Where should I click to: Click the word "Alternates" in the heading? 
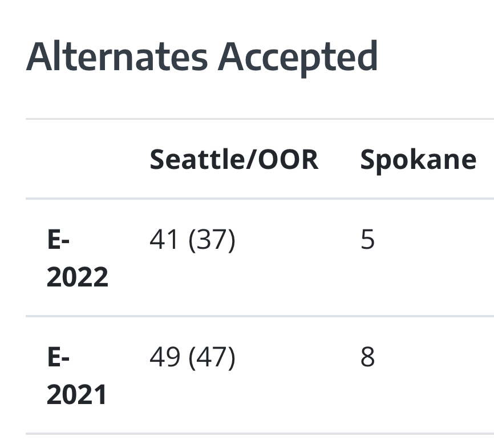pos(117,57)
